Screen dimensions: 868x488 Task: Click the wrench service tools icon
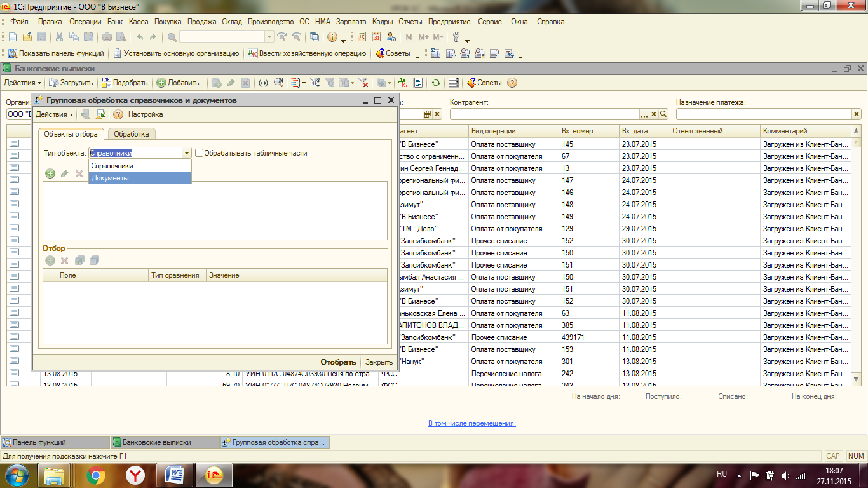(x=456, y=37)
